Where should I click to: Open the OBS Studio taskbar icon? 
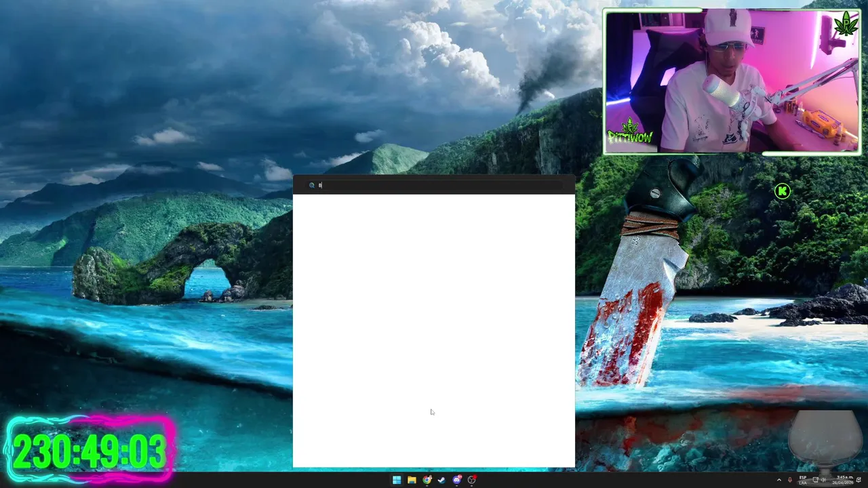472,480
